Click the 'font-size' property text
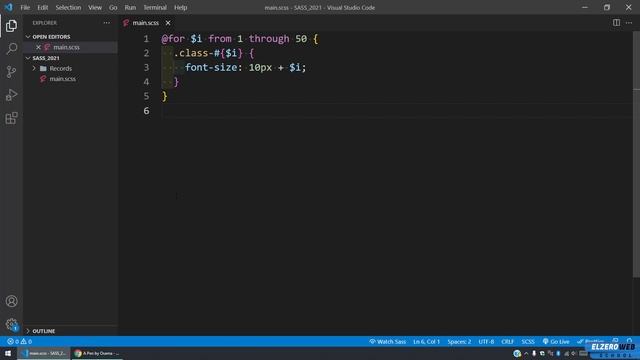The image size is (640, 360). (x=211, y=67)
